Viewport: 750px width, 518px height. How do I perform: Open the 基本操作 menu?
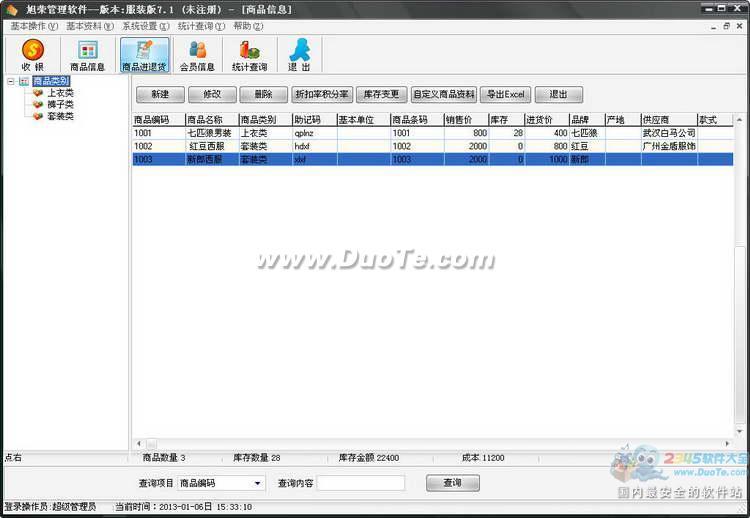click(x=32, y=26)
